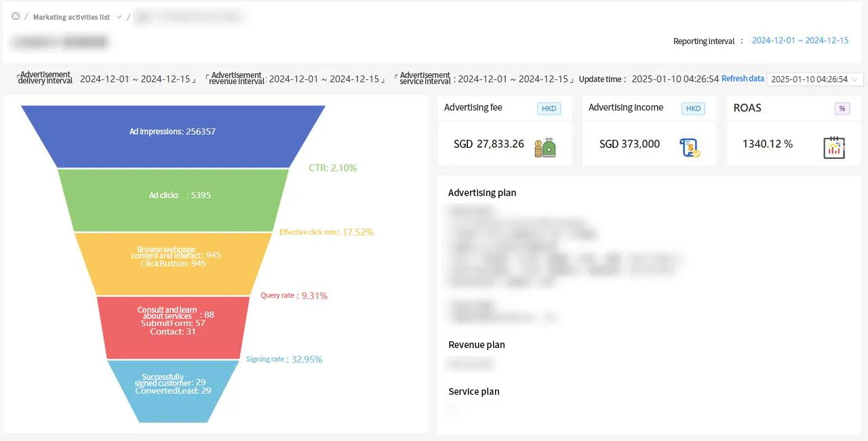Click the calendar chart icon in ROAS
The image size is (868, 441).
click(834, 147)
